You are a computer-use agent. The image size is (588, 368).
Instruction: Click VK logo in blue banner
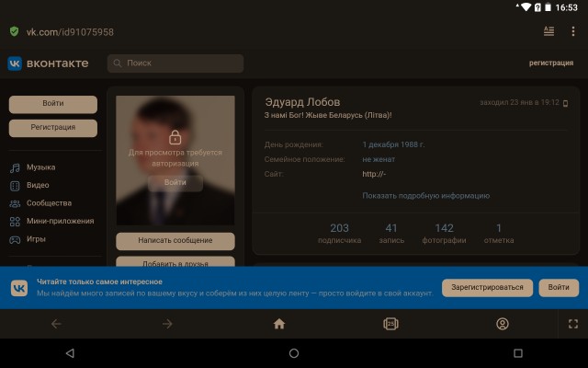click(19, 288)
